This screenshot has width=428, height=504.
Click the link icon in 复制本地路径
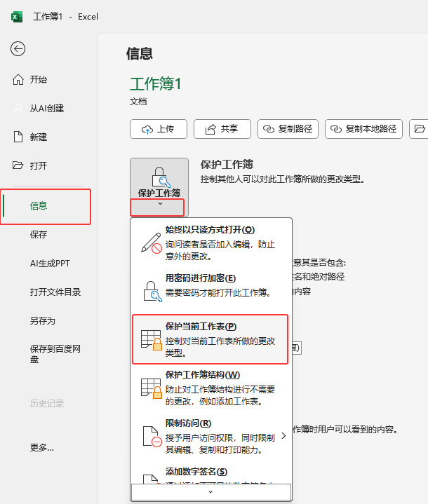pyautogui.click(x=336, y=129)
